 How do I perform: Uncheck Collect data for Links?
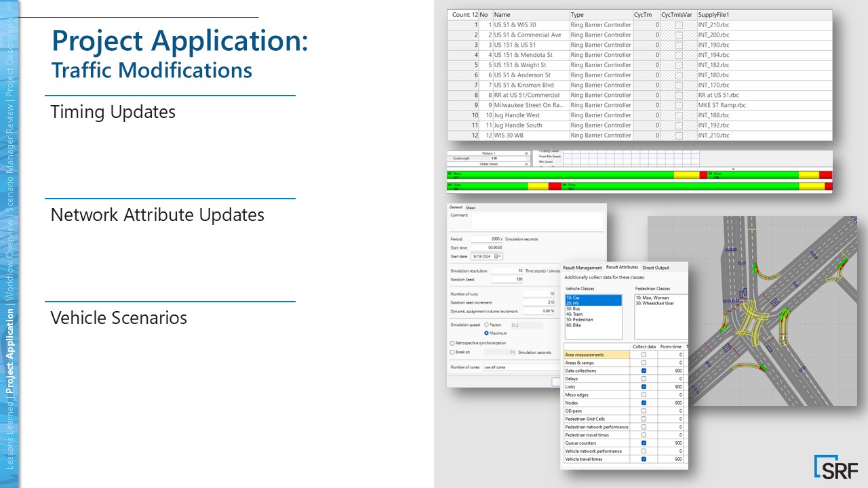pos(644,387)
